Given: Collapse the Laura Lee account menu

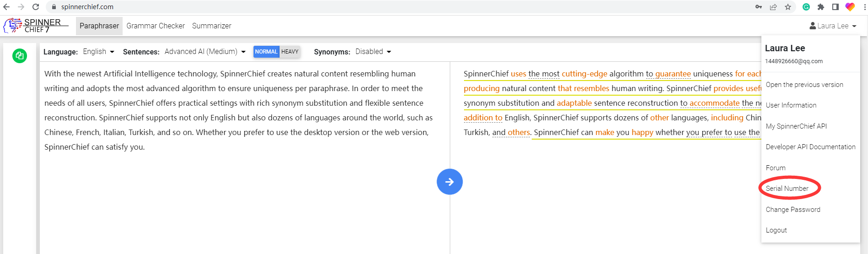Looking at the screenshot, I should tap(832, 26).
